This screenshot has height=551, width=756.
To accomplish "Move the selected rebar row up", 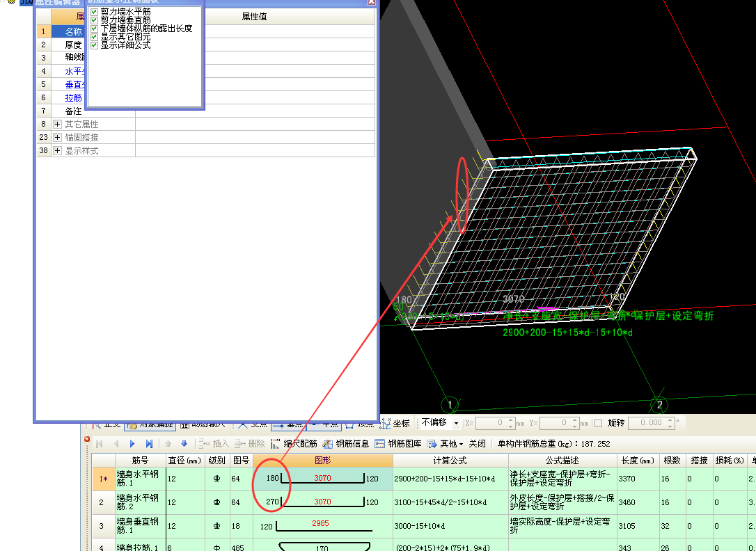I will 168,444.
